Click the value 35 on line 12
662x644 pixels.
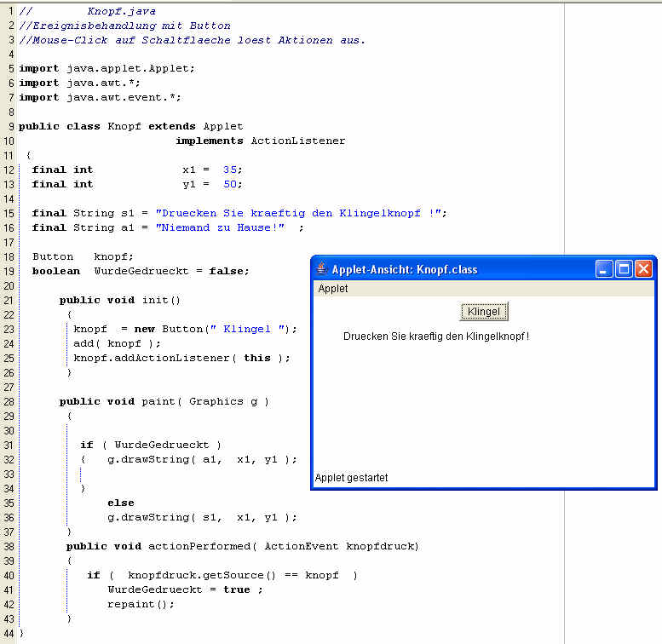coord(230,170)
